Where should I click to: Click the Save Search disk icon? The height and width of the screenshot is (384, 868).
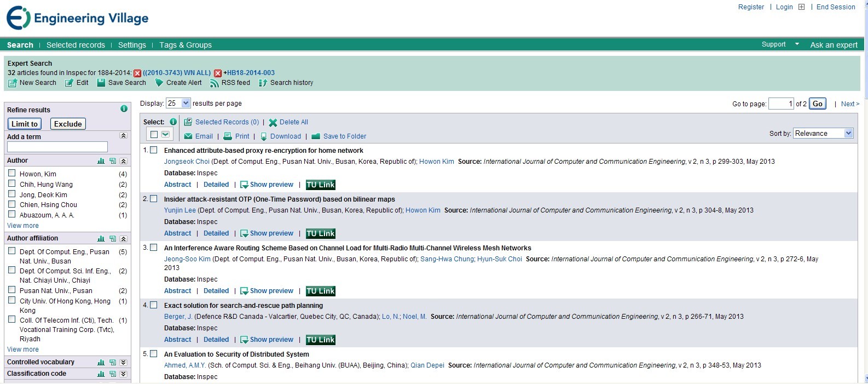[101, 83]
